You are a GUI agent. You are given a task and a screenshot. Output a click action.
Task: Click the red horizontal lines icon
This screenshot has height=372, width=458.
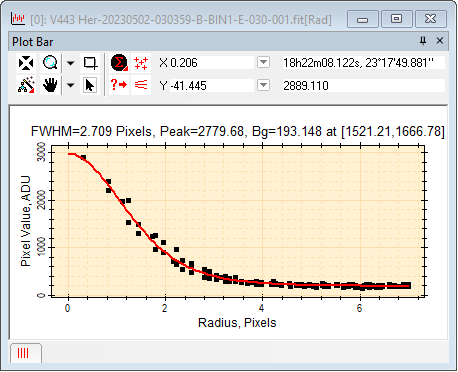click(x=141, y=85)
